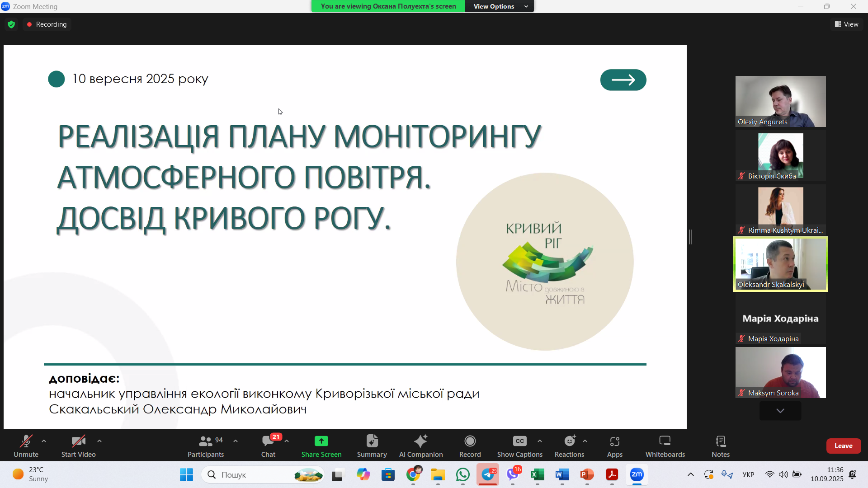This screenshot has width=868, height=488.
Task: Open the Reactions panel
Action: [569, 445]
